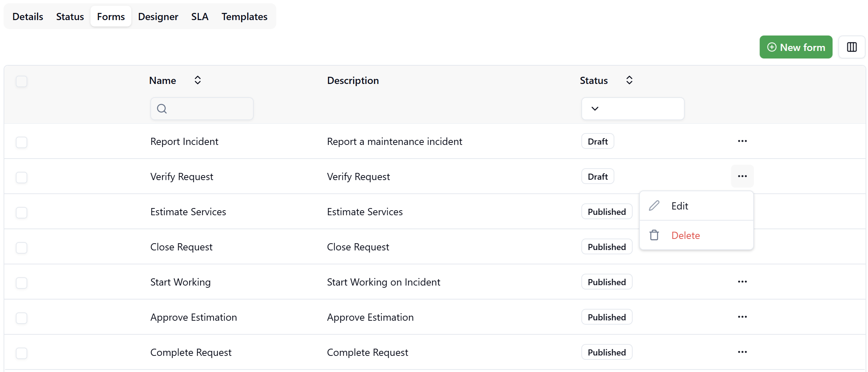
Task: Click the Verify Request form name
Action: [x=182, y=176]
